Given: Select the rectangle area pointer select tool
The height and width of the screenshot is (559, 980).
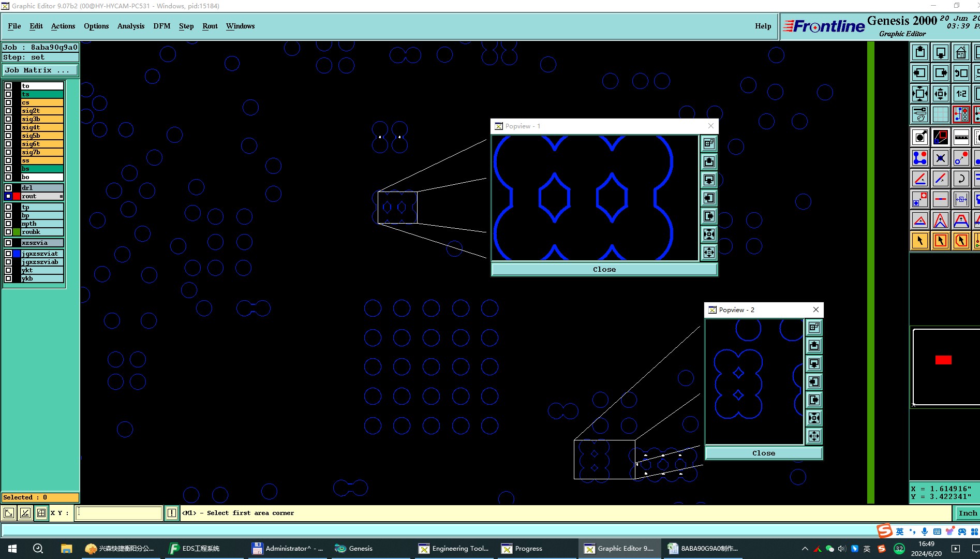Looking at the screenshot, I should coord(941,241).
